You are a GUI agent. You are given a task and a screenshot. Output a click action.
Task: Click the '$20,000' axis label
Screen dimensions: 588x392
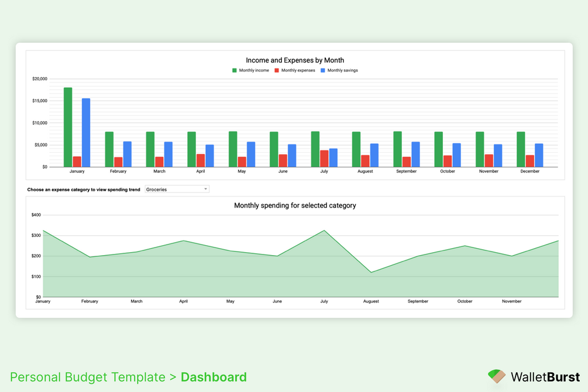point(40,79)
